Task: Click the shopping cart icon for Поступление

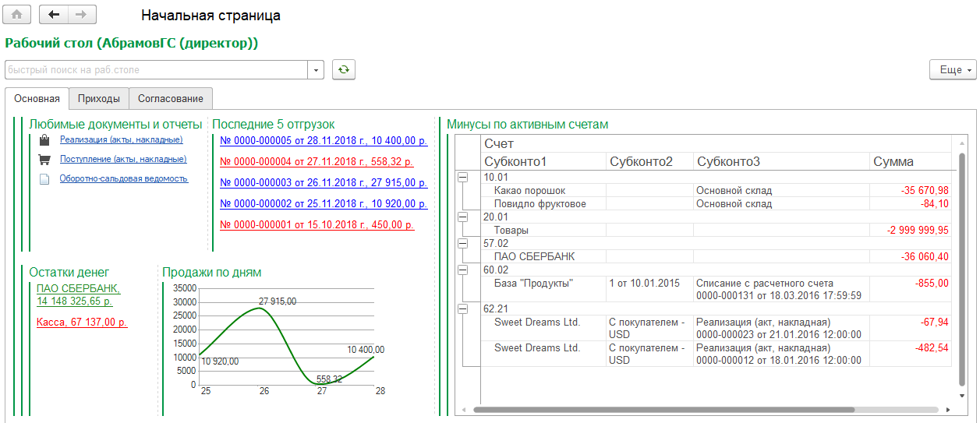Action: tap(44, 159)
